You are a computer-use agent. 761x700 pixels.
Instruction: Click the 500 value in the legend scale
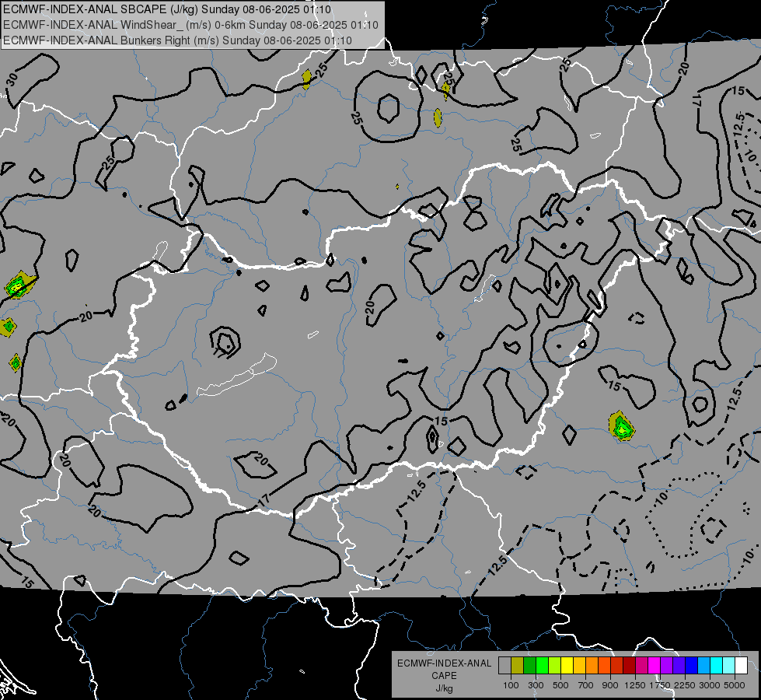pos(560,685)
